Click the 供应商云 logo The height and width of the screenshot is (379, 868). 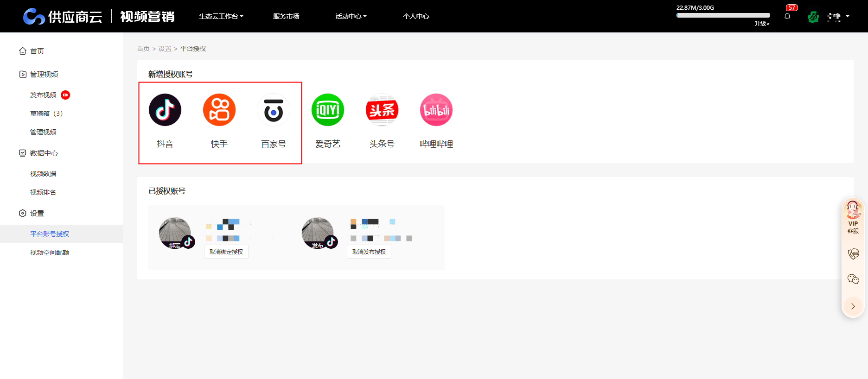[x=63, y=16]
